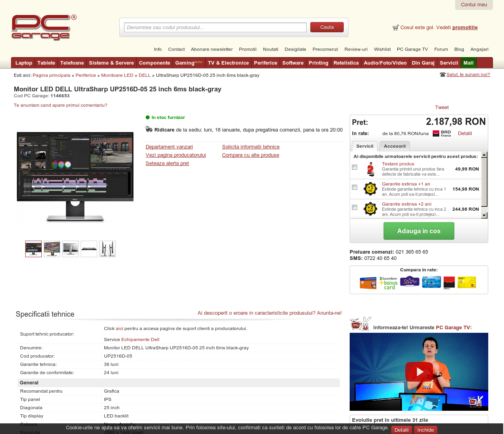The image size is (504, 434).
Task: Open the Forum header link
Action: click(441, 49)
